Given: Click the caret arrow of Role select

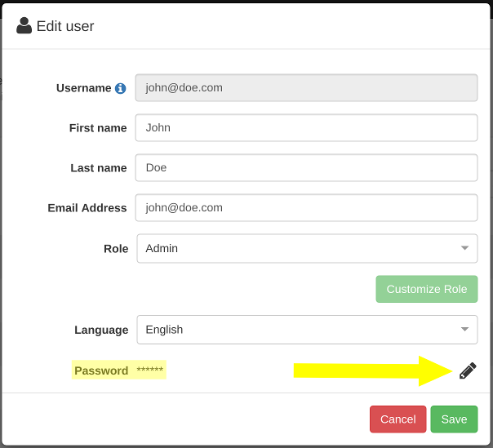Looking at the screenshot, I should [464, 248].
